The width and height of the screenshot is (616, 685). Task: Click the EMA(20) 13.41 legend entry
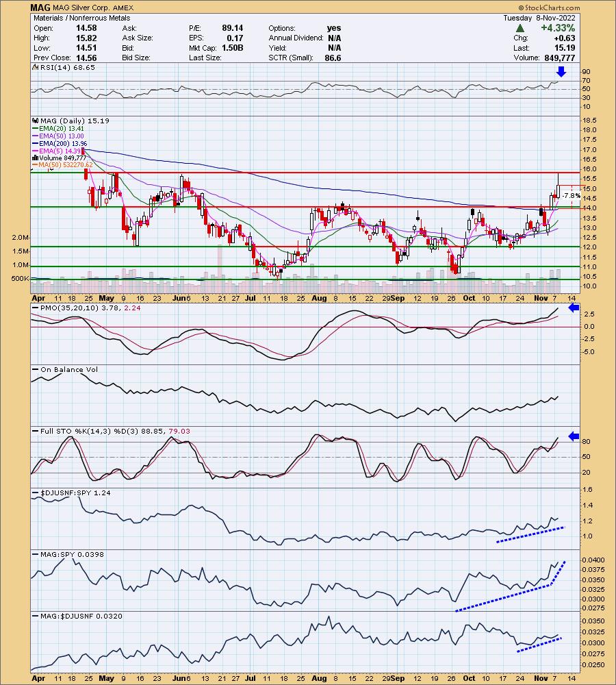coord(58,129)
